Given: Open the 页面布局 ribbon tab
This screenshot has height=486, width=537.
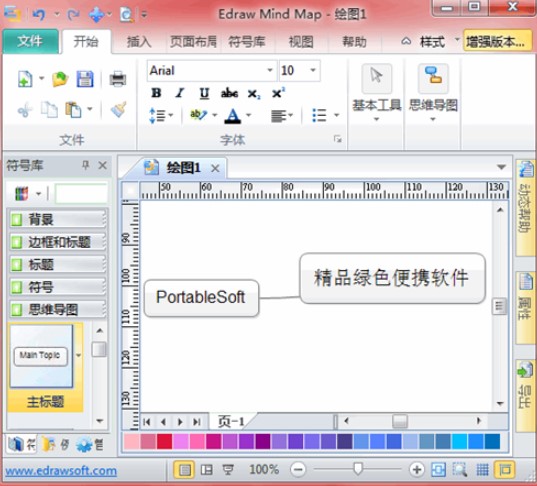Looking at the screenshot, I should 193,42.
